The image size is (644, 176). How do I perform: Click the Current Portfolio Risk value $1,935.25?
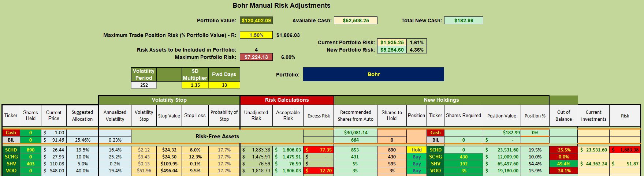(392, 42)
